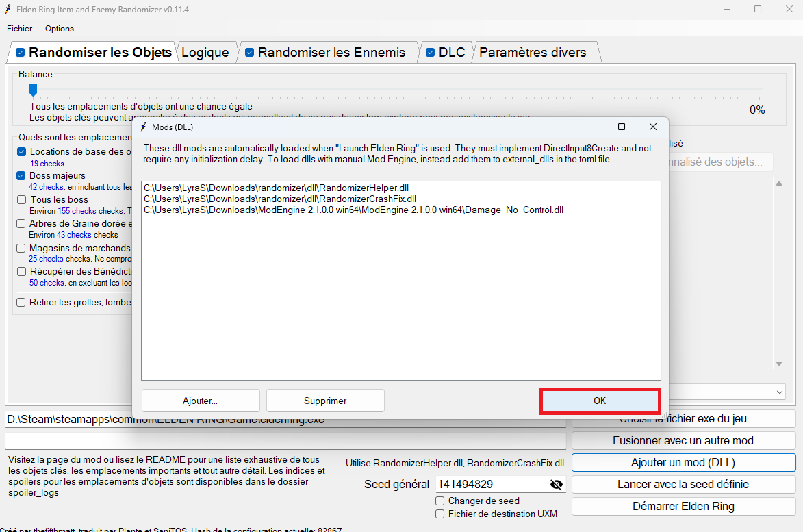The image size is (803, 532).
Task: Enable Récupérer des Bénédictions checkbox
Action: coord(21,272)
